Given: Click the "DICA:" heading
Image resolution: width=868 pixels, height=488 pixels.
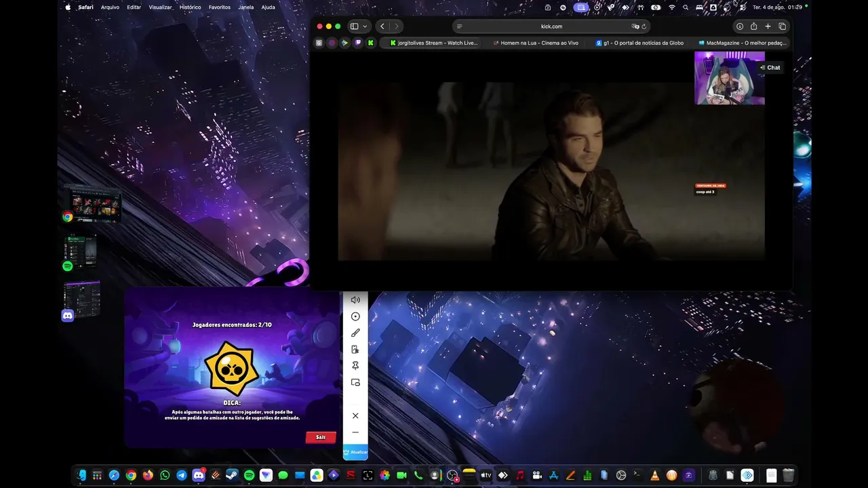Looking at the screenshot, I should [232, 403].
